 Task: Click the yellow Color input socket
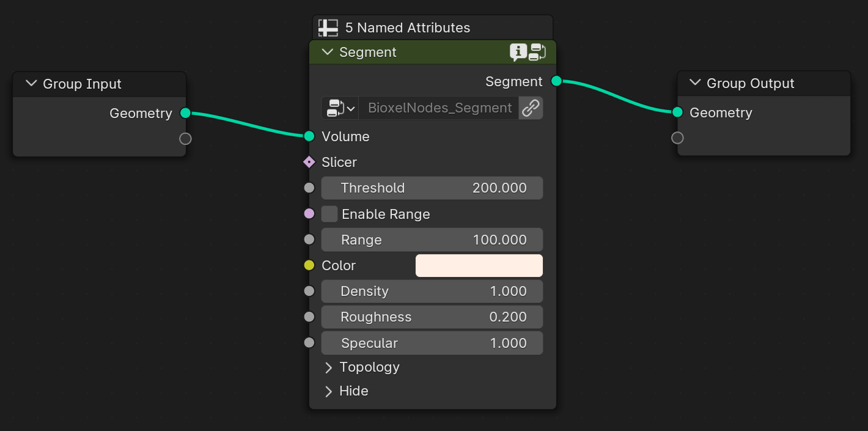tap(309, 265)
